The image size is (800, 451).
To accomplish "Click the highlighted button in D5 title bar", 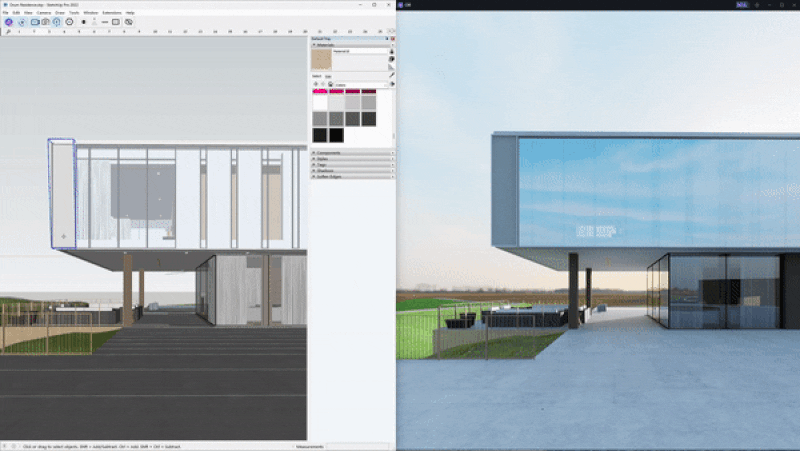I will [x=742, y=5].
